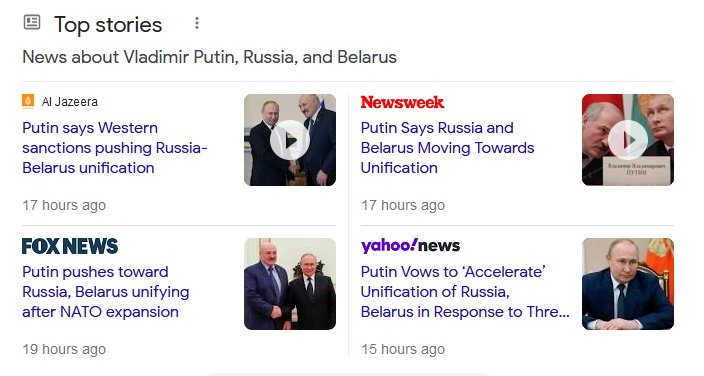704x376 pixels.
Task: Click the Al Jazeera source name text
Action: point(70,102)
